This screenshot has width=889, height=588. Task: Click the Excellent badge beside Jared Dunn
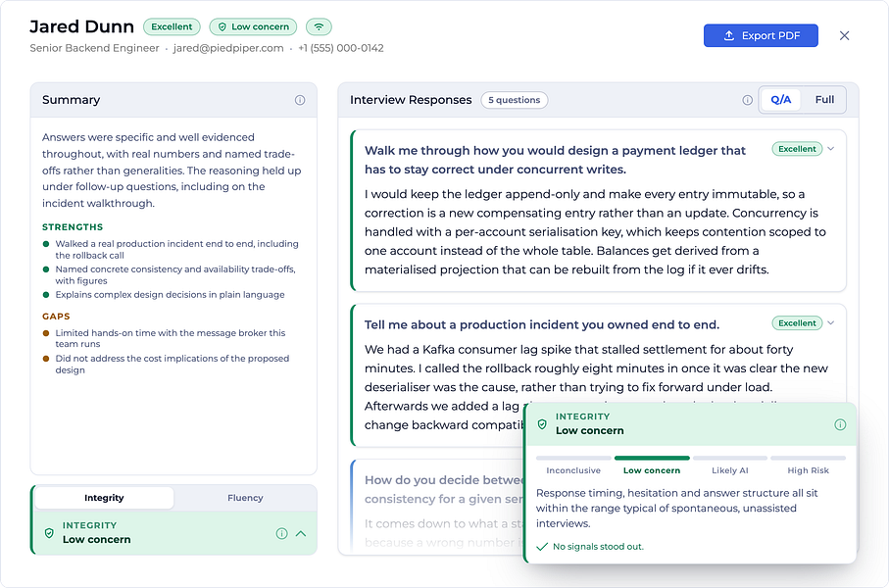click(172, 26)
